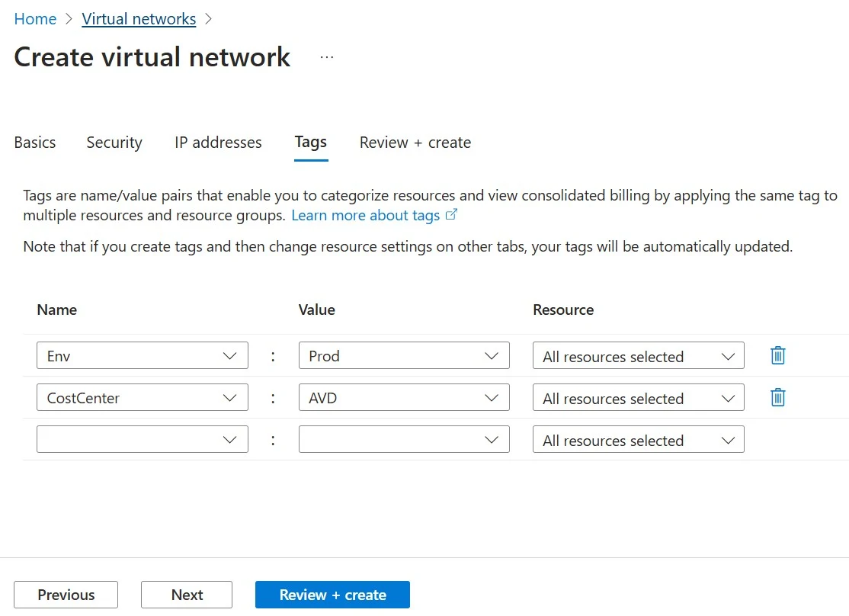Expand the Prod value dropdown
This screenshot has width=849, height=616.
491,356
